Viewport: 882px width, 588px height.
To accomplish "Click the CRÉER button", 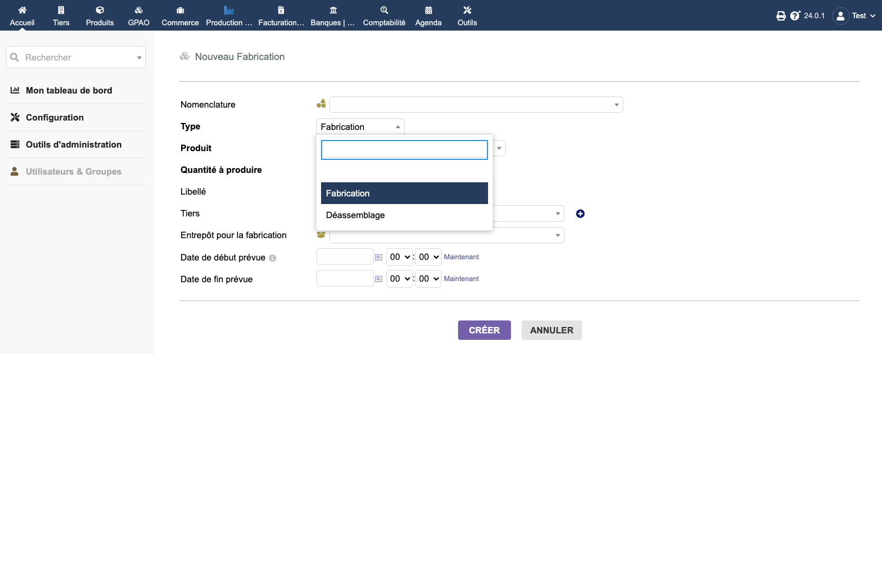I will click(485, 330).
